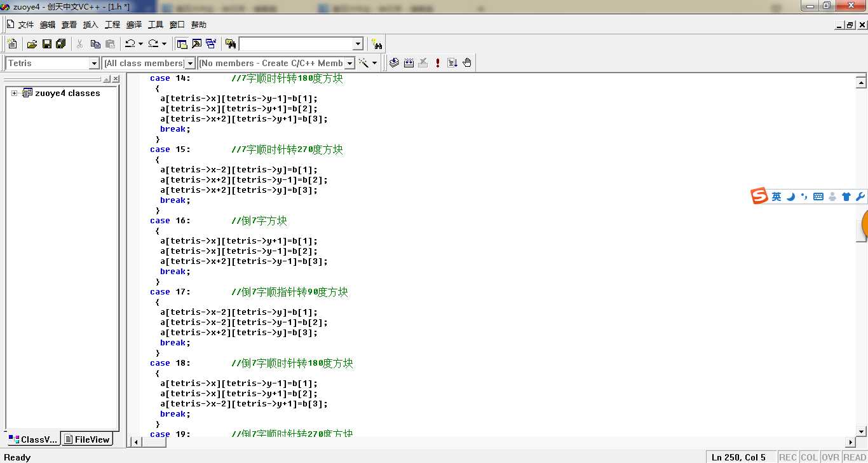Click status bar text Ln 250, Col 5
This screenshot has height=463, width=868.
tap(739, 457)
